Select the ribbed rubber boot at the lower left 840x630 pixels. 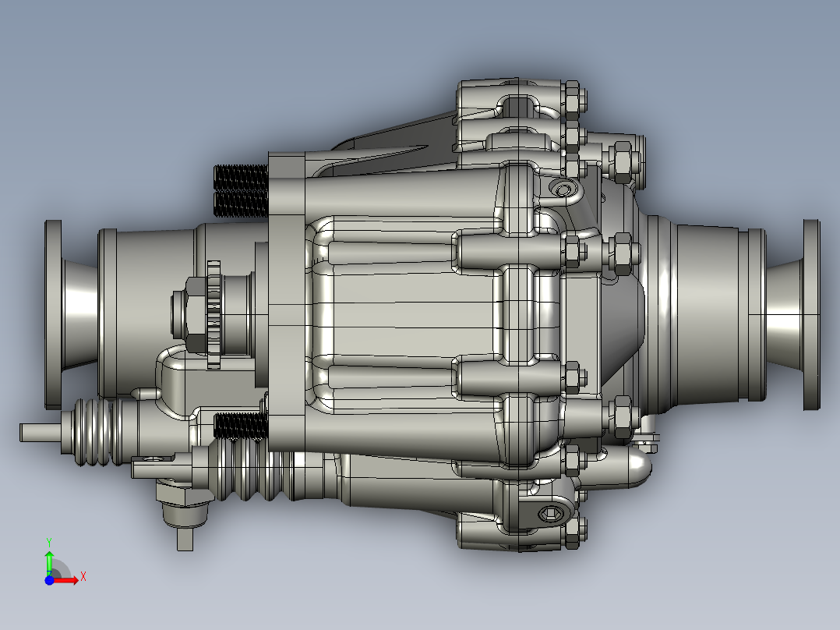point(96,432)
